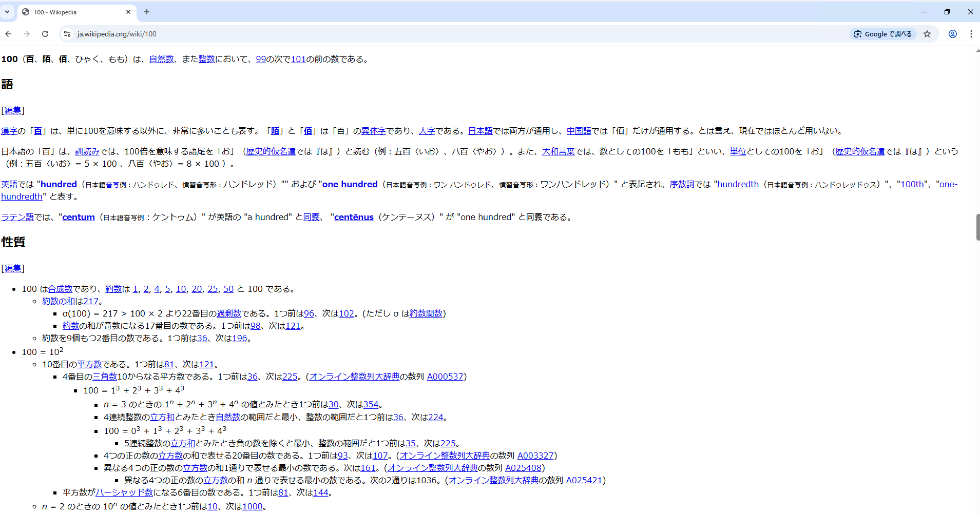This screenshot has width=980, height=514.
Task: Open the 異体字 link
Action: coord(373,131)
